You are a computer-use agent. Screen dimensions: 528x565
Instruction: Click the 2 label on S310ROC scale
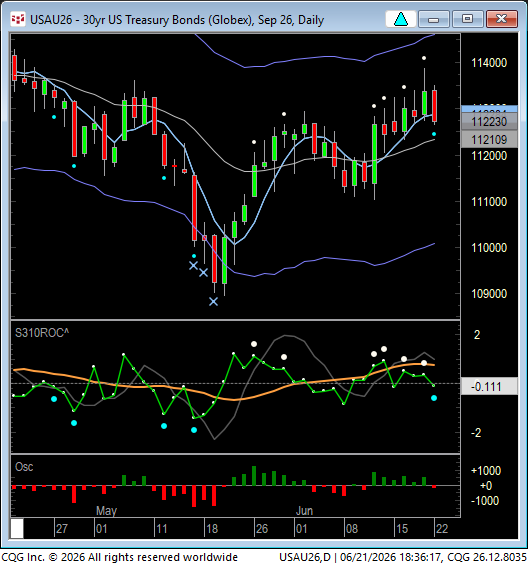pyautogui.click(x=477, y=335)
